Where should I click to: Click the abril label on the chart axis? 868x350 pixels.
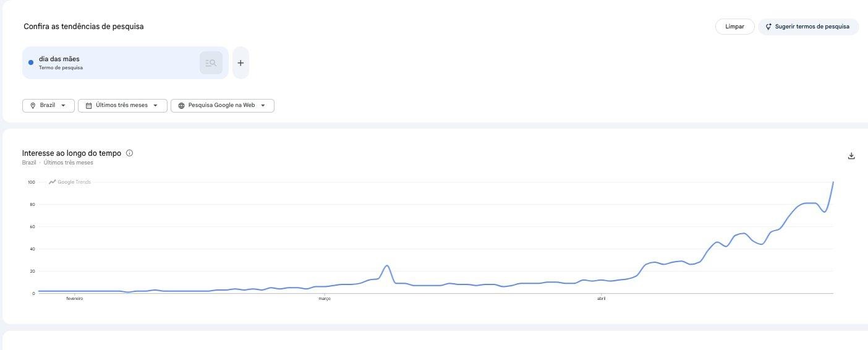[x=602, y=299]
